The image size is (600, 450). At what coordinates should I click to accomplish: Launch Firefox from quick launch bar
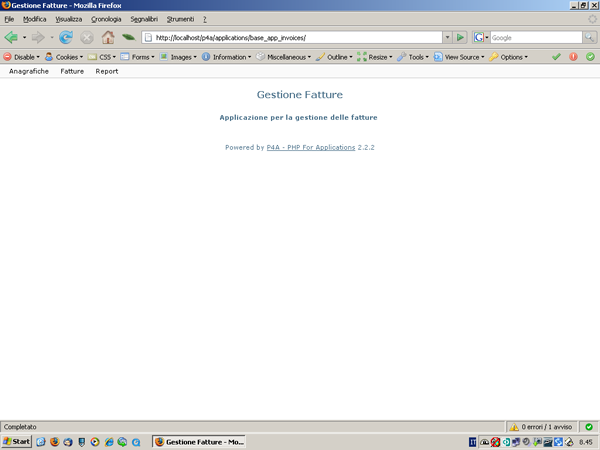pyautogui.click(x=55, y=442)
